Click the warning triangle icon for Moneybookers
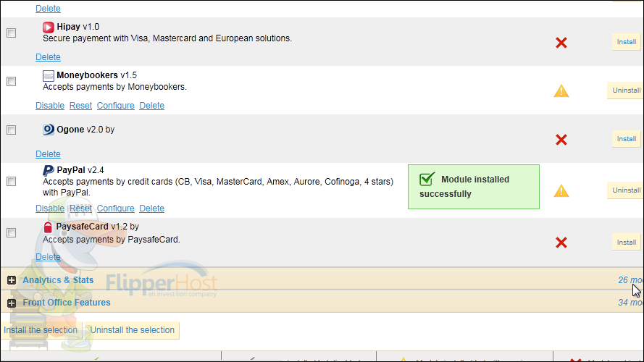 [x=561, y=90]
